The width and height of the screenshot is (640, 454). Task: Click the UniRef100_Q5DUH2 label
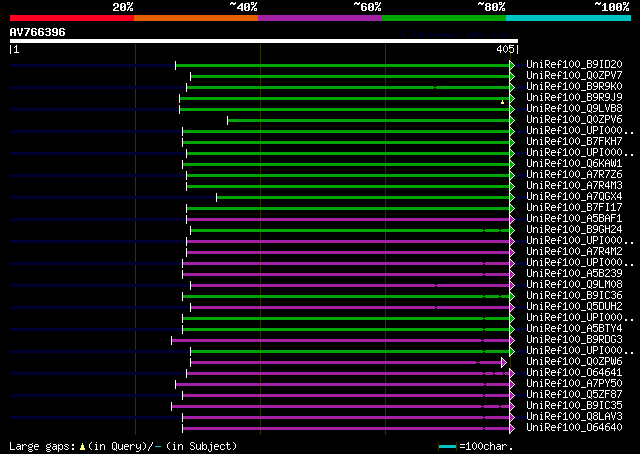[574, 307]
